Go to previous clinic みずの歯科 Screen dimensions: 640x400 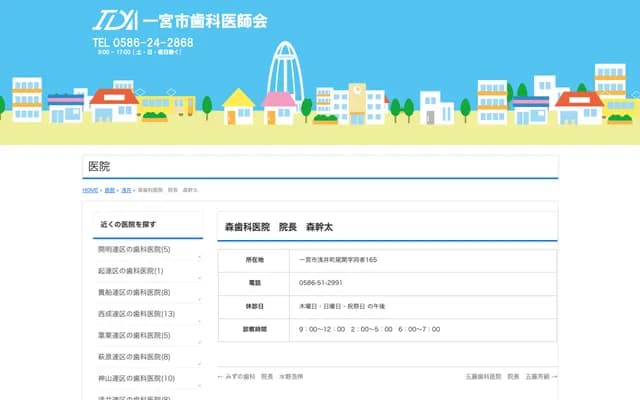(260, 377)
